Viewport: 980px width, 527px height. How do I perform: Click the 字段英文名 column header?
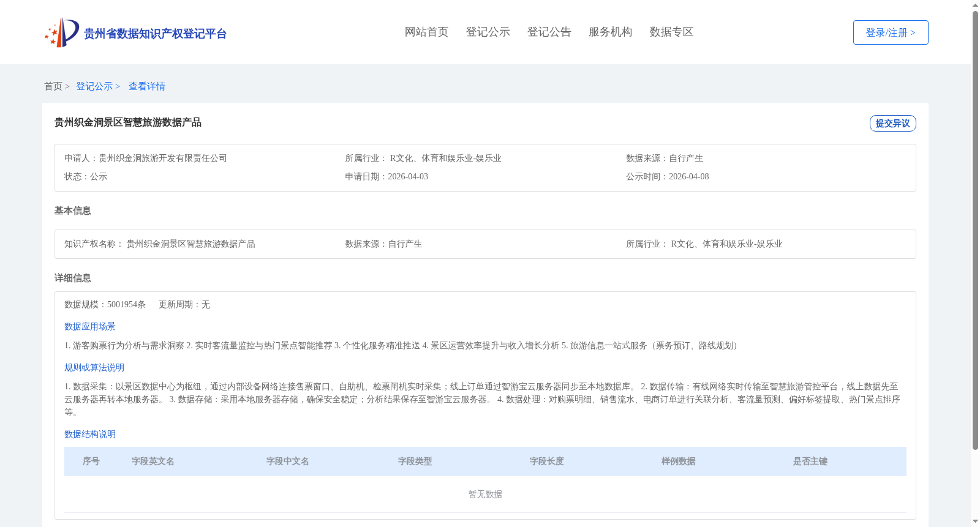153,461
